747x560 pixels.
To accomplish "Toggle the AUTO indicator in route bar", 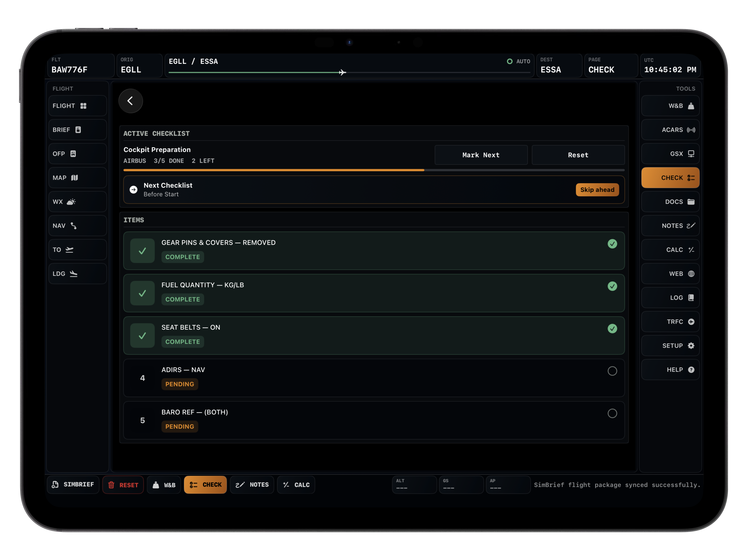I will tap(518, 61).
